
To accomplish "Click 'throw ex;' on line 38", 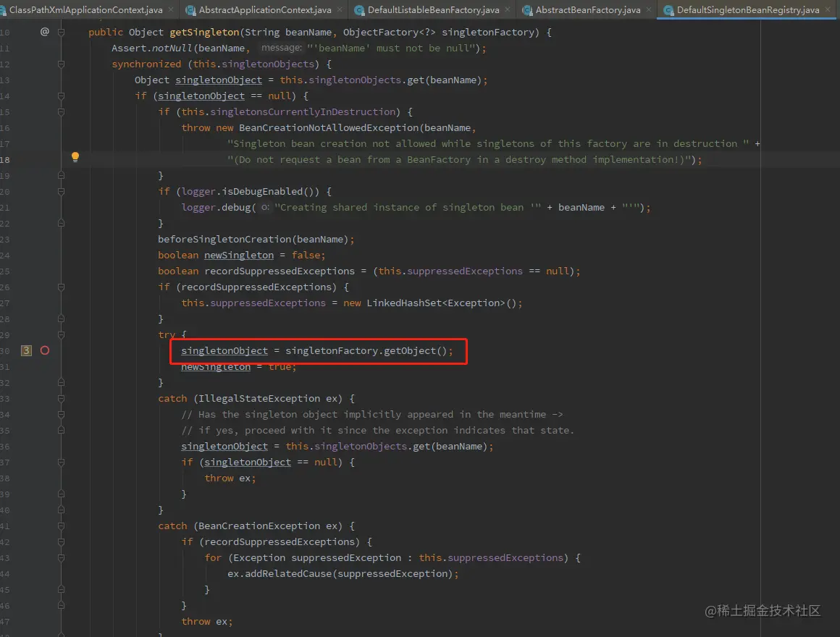I will [x=230, y=478].
